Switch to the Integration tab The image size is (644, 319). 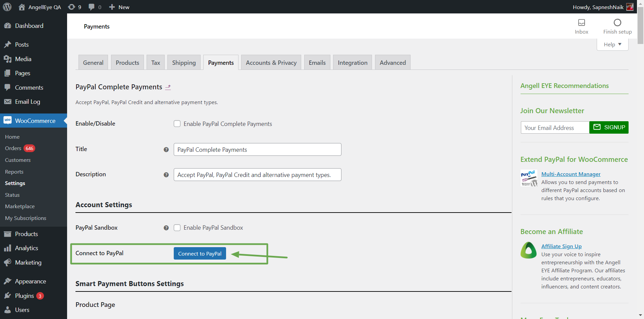coord(353,62)
